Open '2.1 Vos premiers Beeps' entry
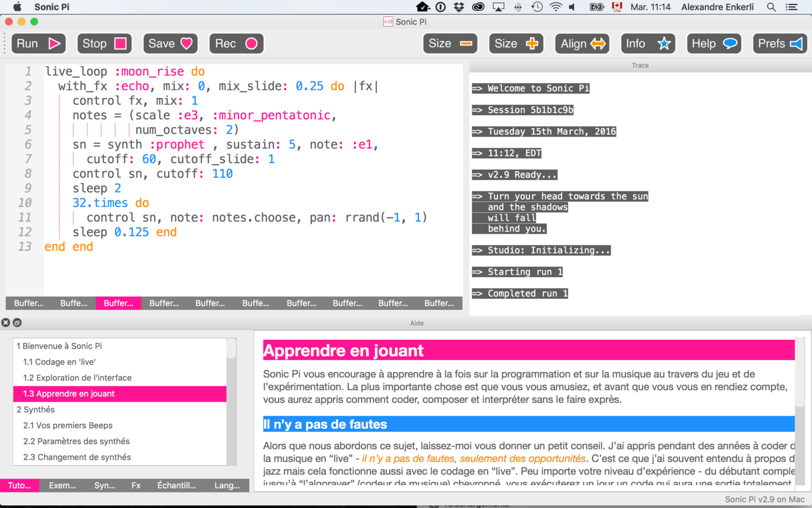The image size is (812, 508). click(120, 425)
